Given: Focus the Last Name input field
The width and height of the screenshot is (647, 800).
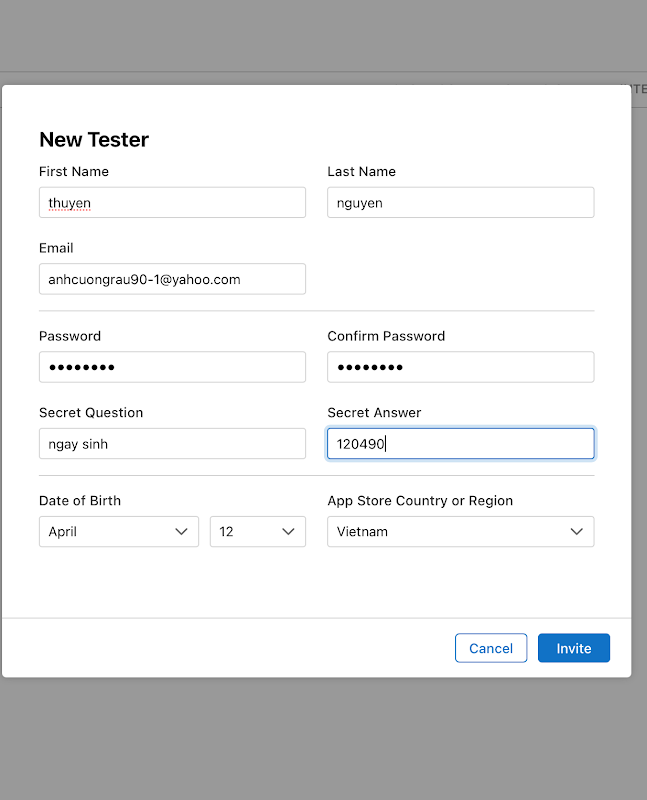Looking at the screenshot, I should click(x=460, y=202).
